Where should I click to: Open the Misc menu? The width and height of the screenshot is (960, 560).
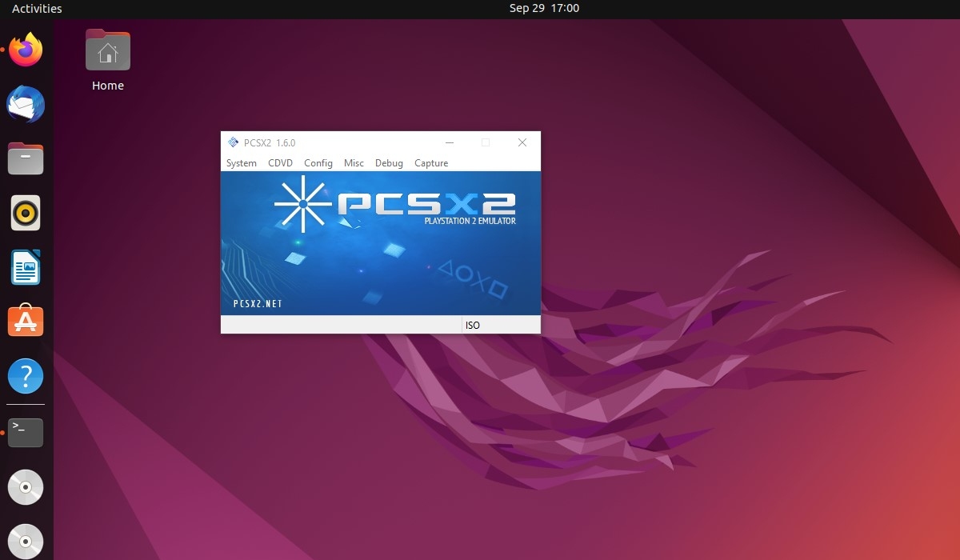354,163
